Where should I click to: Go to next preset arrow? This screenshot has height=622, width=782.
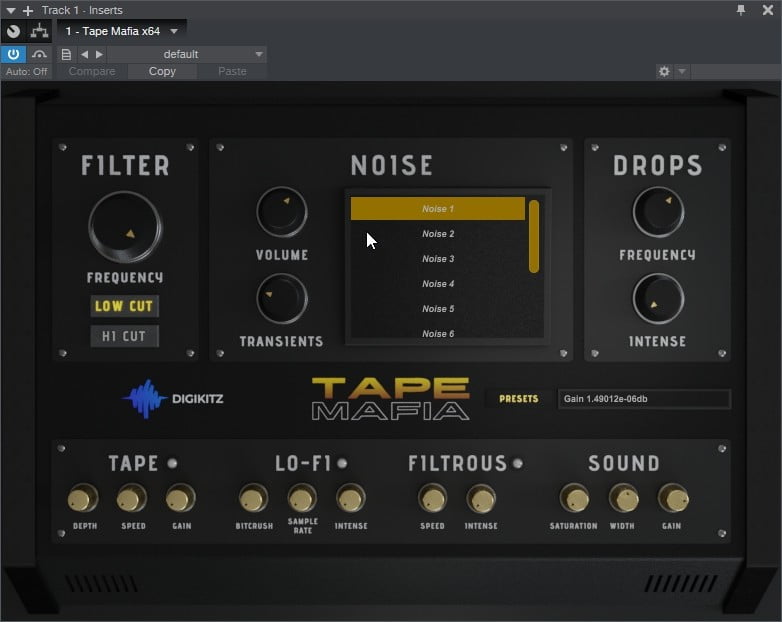[x=99, y=54]
